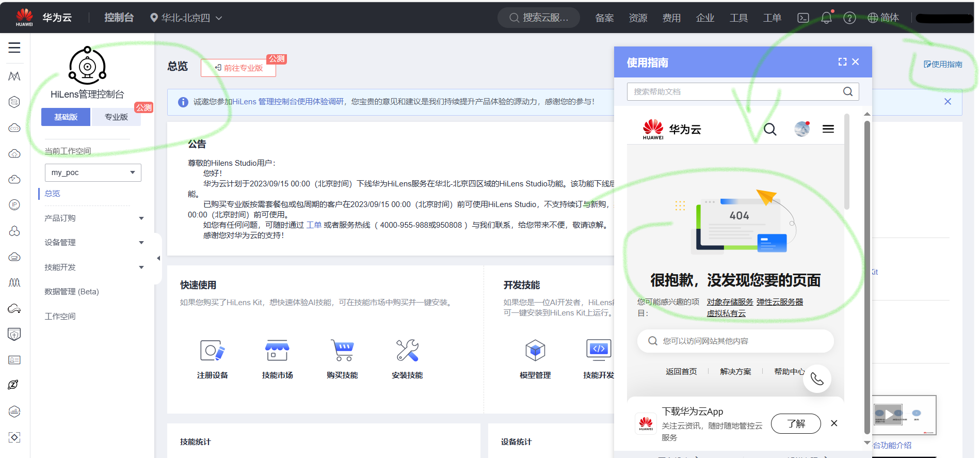Click the scroll-up arrow of guide panel

pyautogui.click(x=867, y=114)
